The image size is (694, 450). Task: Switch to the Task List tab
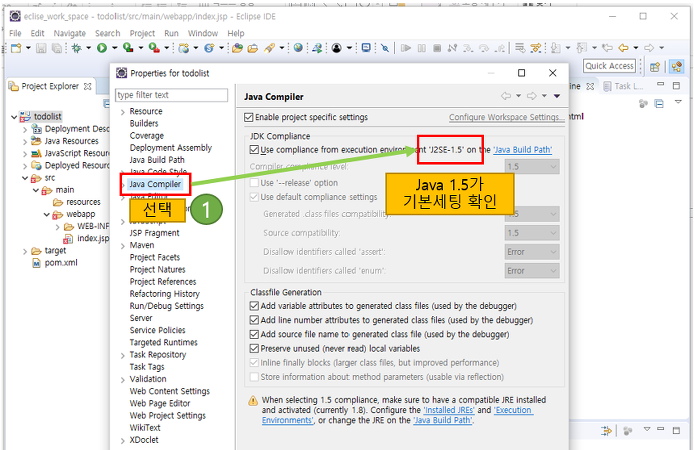[624, 86]
